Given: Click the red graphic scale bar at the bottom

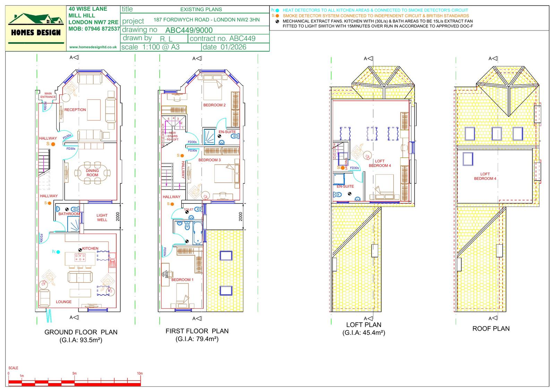Looking at the screenshot, I should (75, 382).
